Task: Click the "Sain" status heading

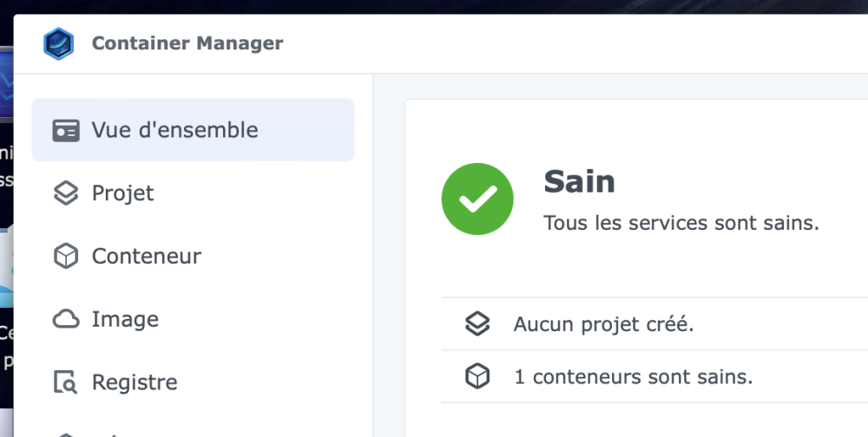Action: 579,181
